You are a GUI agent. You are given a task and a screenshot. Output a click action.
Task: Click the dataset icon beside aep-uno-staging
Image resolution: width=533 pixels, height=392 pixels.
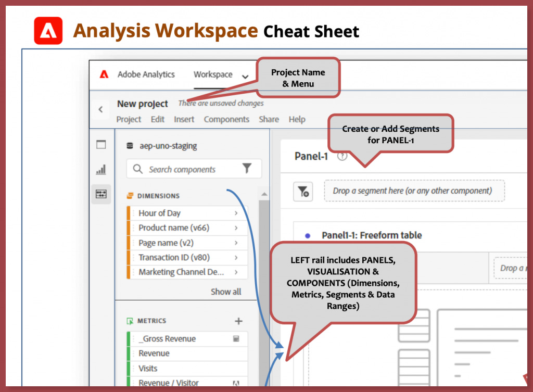pyautogui.click(x=129, y=146)
